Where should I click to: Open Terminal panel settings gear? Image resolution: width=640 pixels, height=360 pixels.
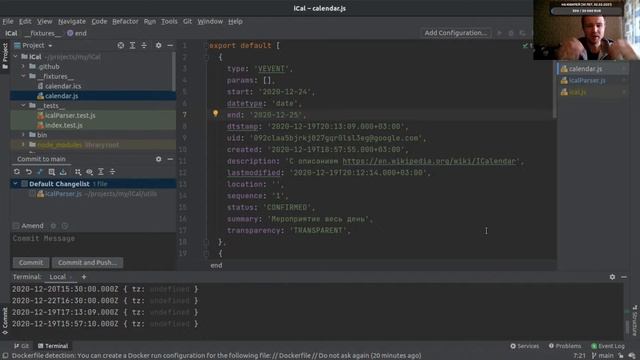(x=612, y=277)
